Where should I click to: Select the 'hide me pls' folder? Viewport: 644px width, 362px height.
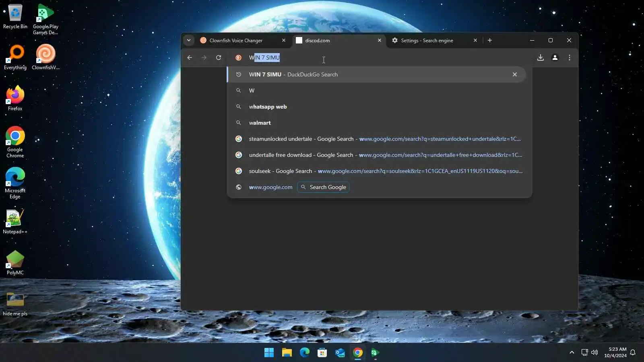(x=15, y=304)
